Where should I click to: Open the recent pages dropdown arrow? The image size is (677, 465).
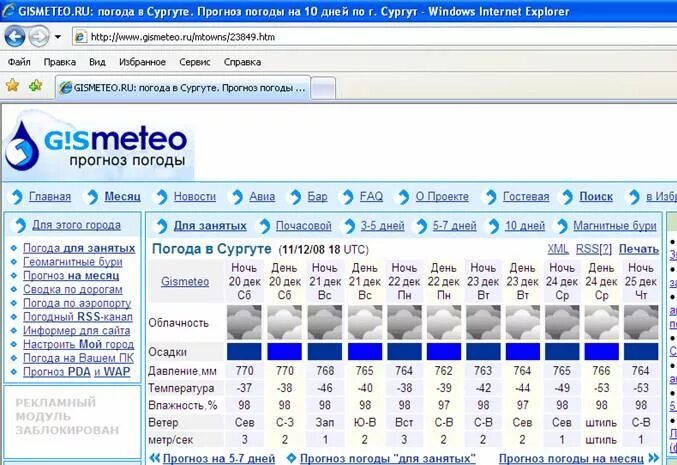click(58, 37)
